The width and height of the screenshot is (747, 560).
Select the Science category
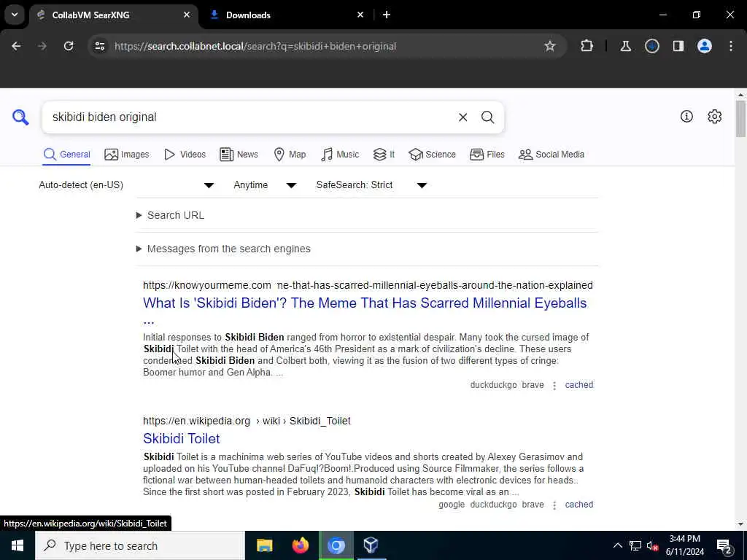[x=432, y=155]
